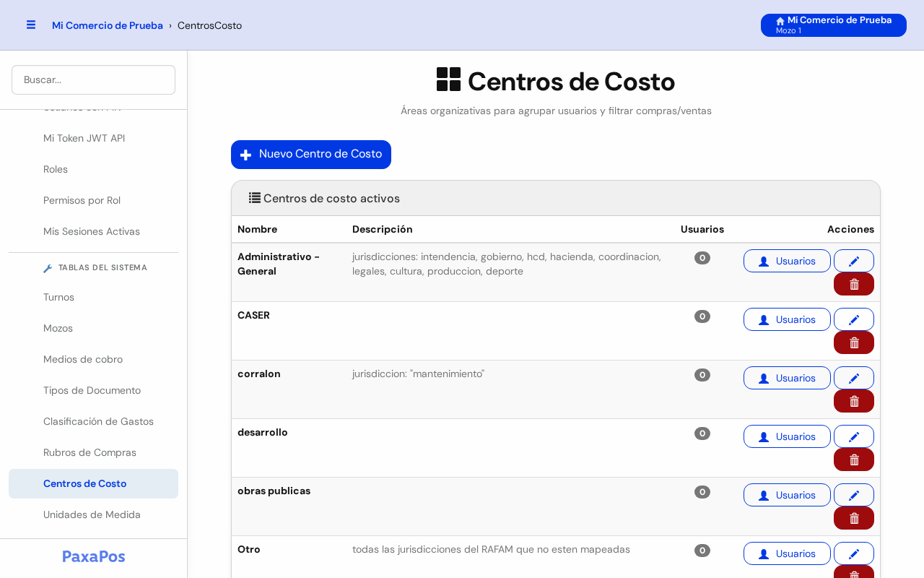
Task: Edit the desarrollo cost center
Action: 854,436
